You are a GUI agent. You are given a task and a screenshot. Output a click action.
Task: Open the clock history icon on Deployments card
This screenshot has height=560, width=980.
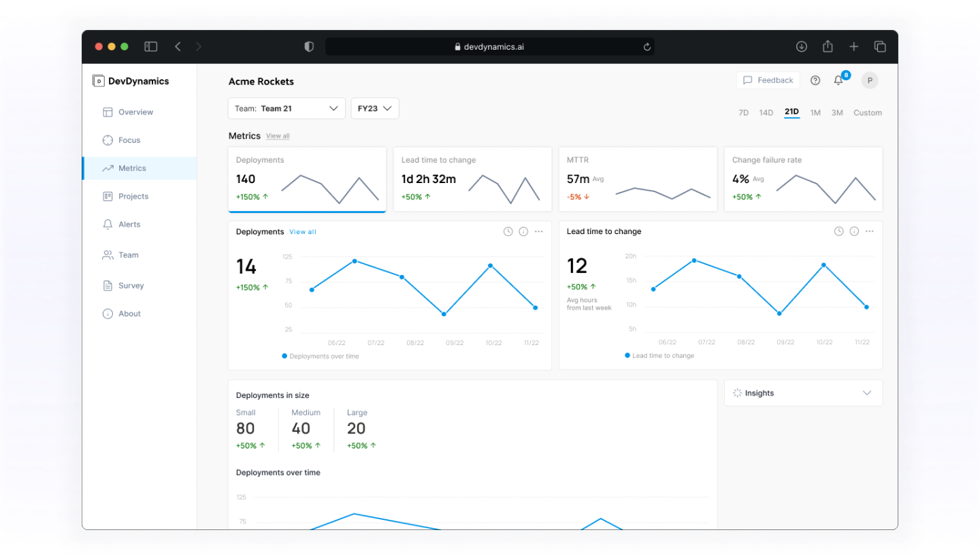pos(508,231)
